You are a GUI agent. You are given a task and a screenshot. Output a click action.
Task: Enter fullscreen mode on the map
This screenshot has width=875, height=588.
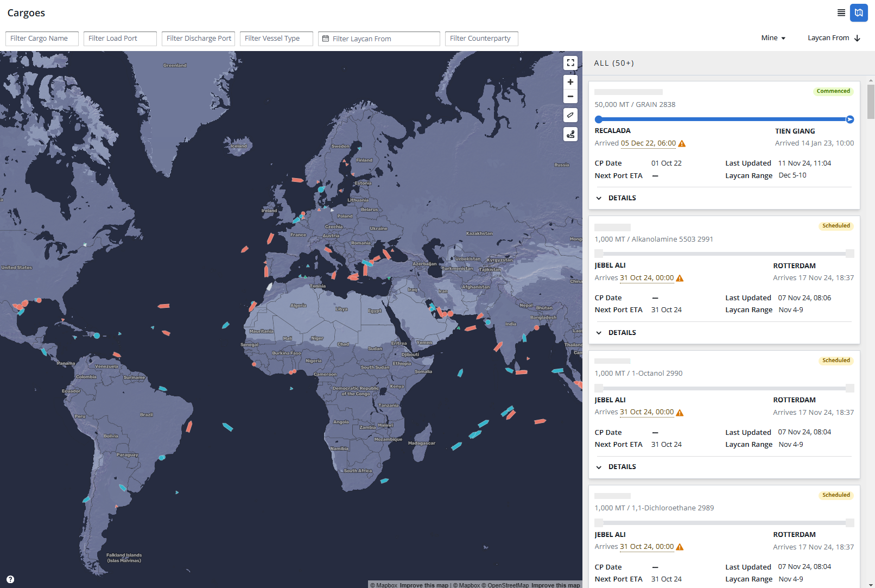570,62
